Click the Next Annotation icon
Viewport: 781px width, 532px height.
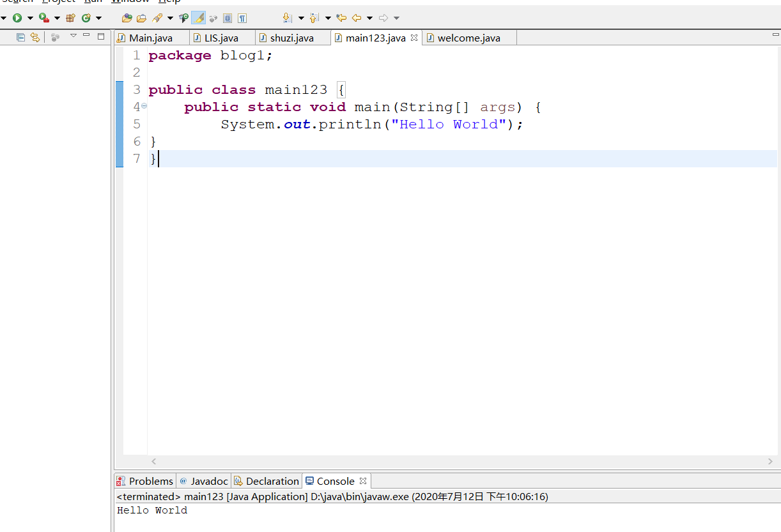(x=288, y=18)
